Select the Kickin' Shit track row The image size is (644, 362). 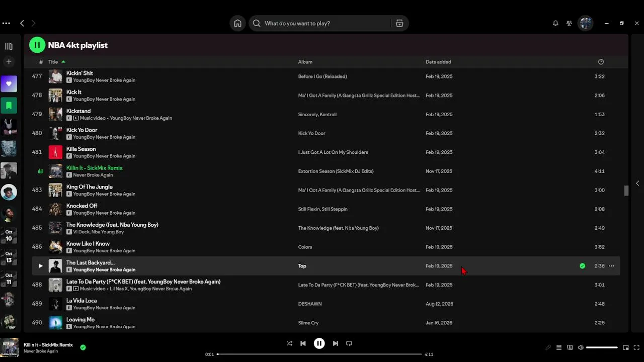(x=326, y=76)
